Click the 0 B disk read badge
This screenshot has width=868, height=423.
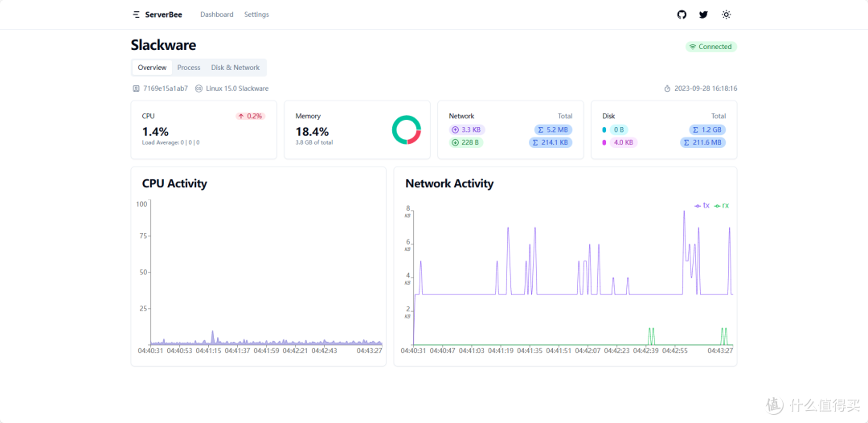(619, 130)
